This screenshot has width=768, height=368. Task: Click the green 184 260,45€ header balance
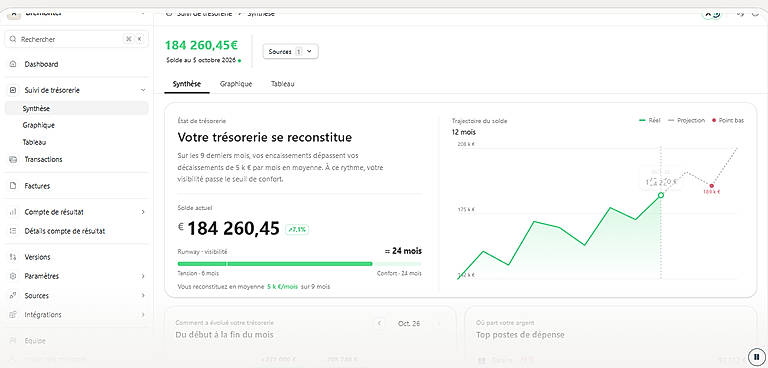coord(201,45)
